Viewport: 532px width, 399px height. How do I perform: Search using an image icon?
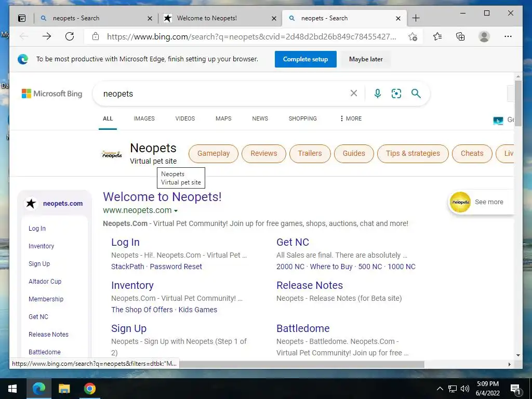[x=396, y=94]
